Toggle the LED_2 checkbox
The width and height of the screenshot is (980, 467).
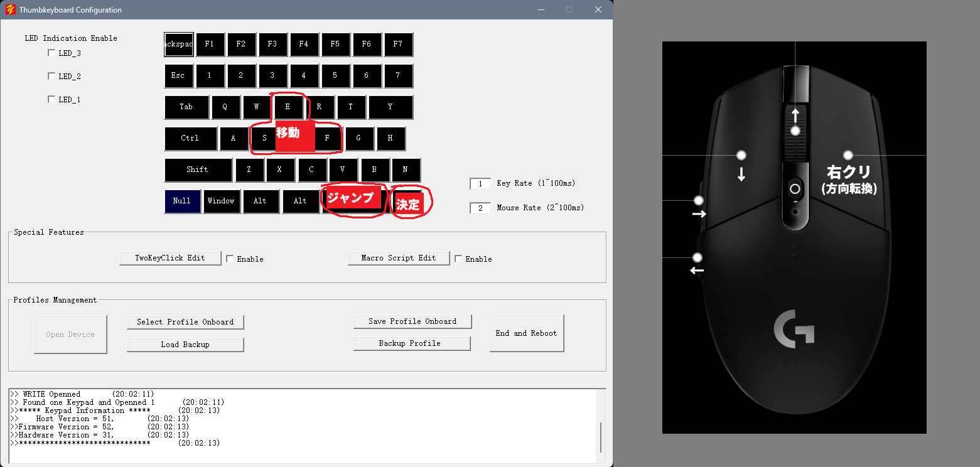(51, 77)
